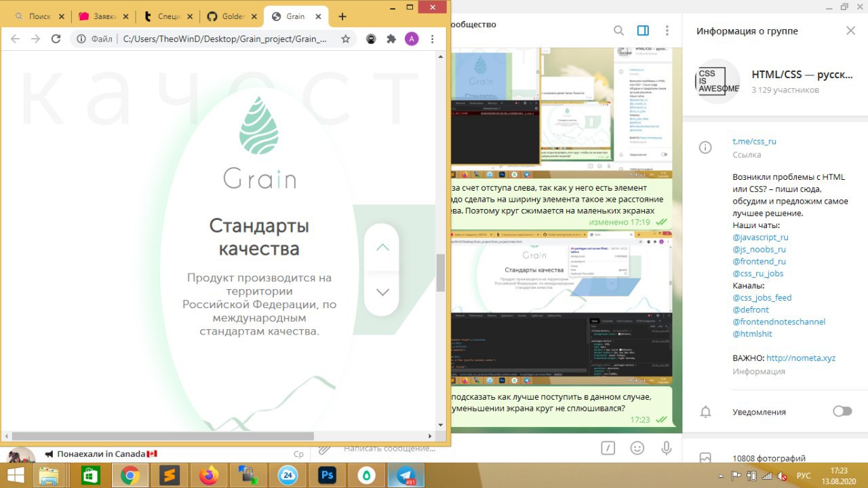
Task: Go forward in Chrome
Action: (x=35, y=39)
